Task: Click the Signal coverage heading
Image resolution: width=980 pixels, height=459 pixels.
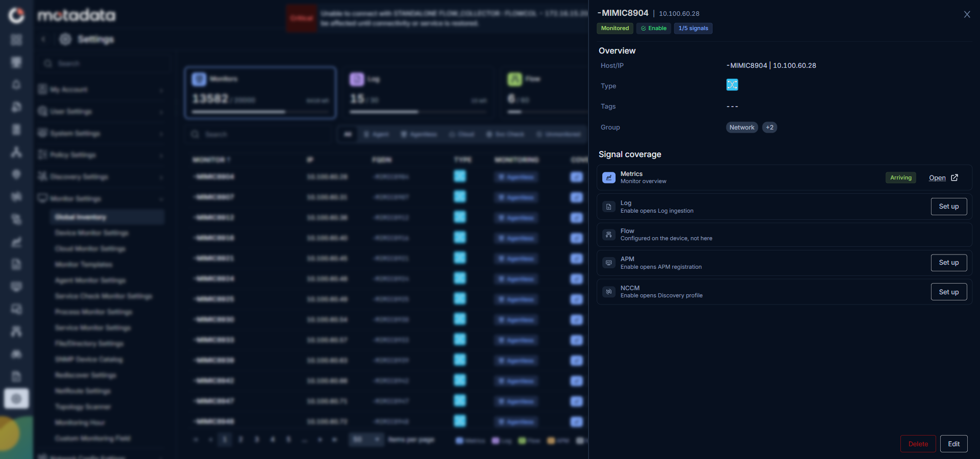Action: point(630,154)
